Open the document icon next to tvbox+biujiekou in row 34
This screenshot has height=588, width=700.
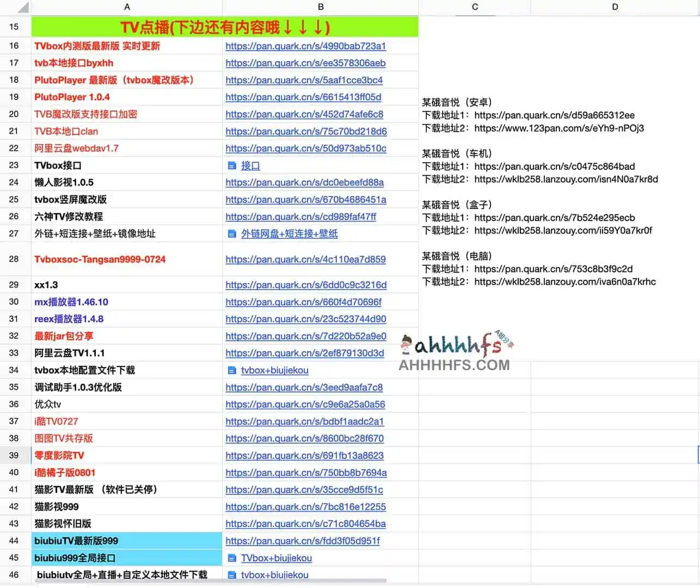point(232,370)
